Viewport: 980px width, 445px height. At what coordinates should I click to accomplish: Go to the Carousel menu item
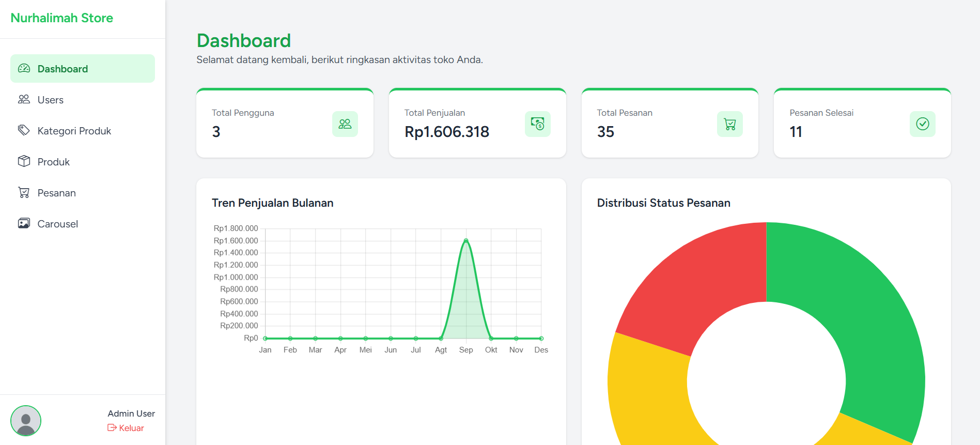58,224
